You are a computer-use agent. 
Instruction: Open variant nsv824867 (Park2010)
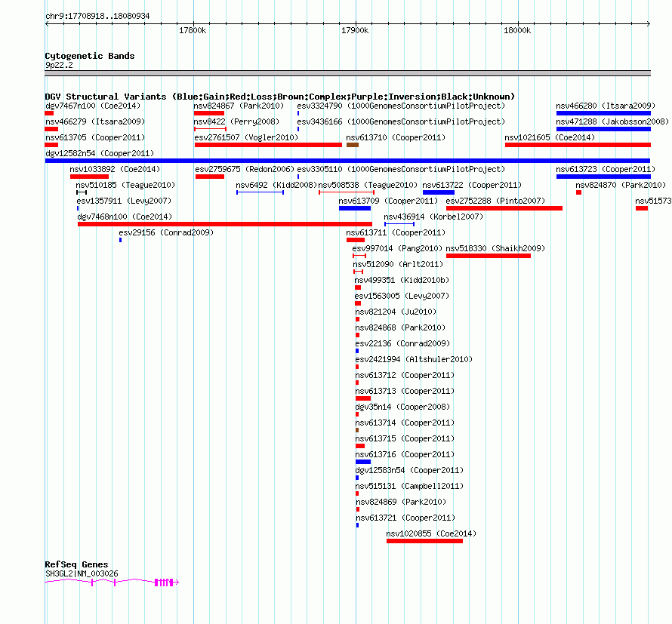tap(239, 106)
